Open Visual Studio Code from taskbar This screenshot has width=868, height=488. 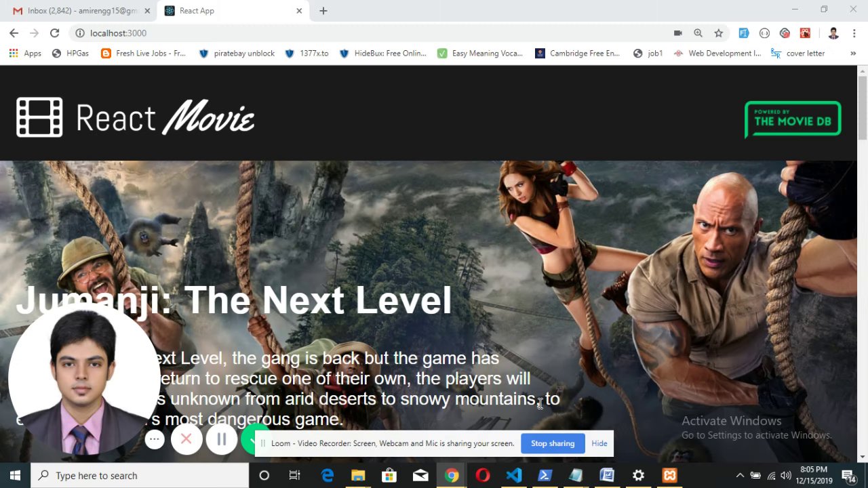(x=514, y=475)
